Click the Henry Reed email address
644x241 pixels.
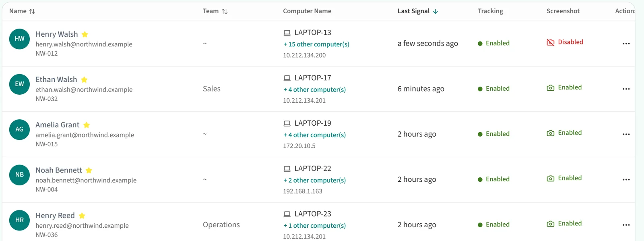click(82, 226)
